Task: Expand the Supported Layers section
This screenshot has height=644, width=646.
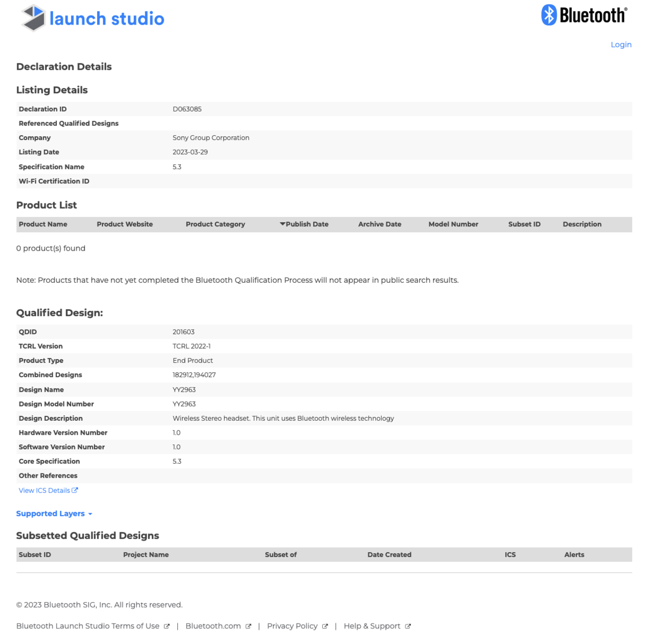Action: [x=54, y=514]
